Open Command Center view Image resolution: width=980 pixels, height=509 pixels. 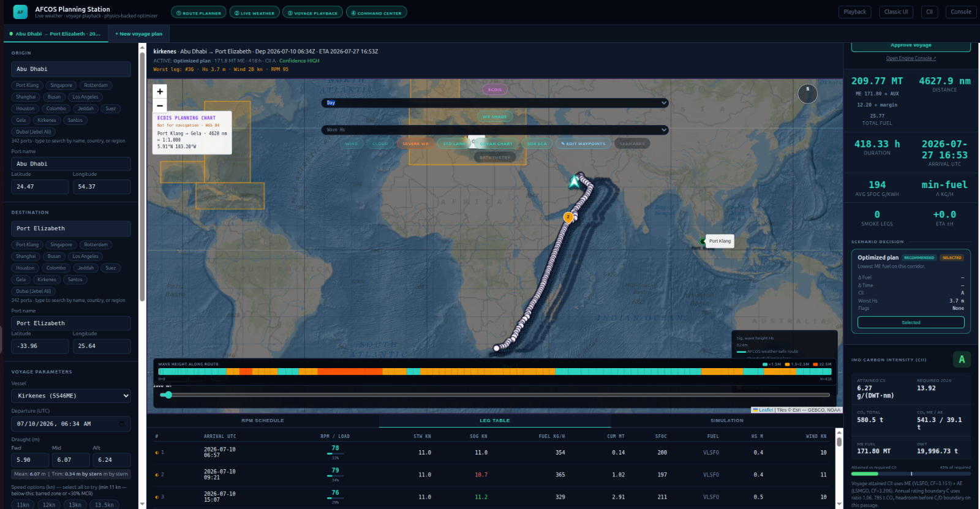pyautogui.click(x=376, y=12)
